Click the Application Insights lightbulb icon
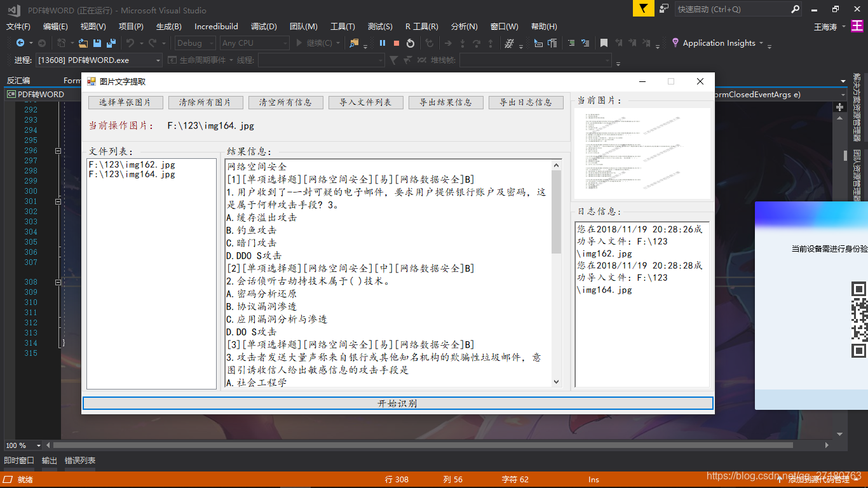 [675, 43]
